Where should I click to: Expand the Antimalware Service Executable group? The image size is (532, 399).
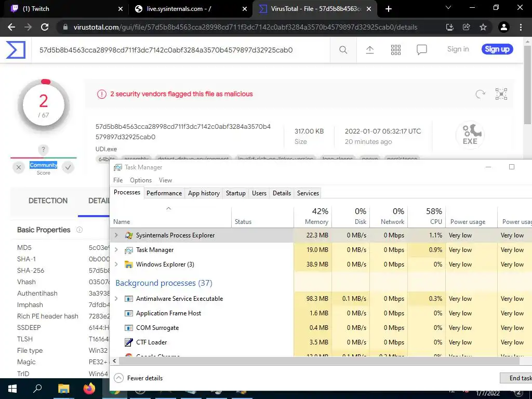[x=116, y=299]
